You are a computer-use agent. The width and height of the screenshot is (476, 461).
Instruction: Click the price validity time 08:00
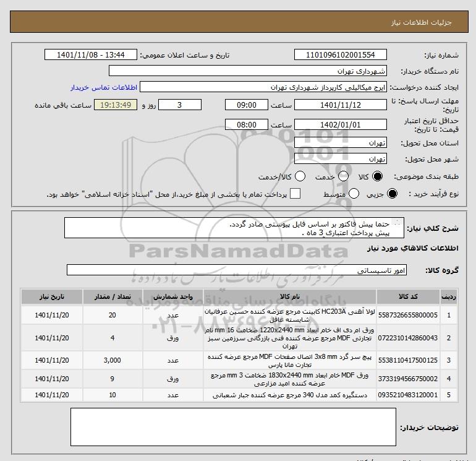[247, 124]
